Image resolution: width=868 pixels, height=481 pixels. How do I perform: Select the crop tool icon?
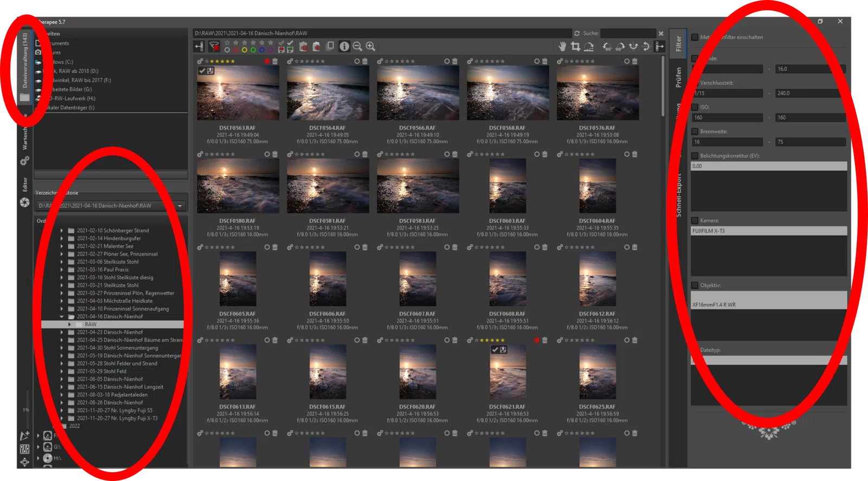point(576,47)
